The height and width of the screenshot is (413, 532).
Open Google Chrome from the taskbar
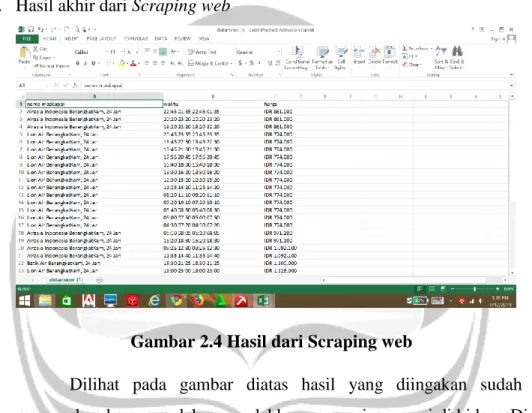pyautogui.click(x=176, y=300)
